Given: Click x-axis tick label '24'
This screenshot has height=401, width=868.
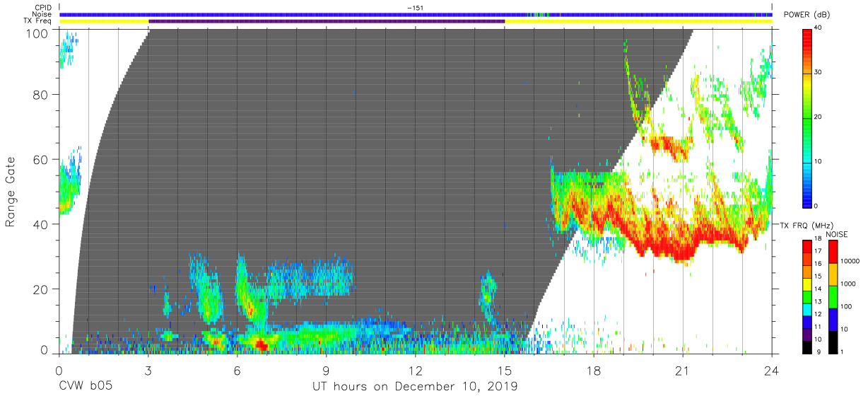Looking at the screenshot, I should [x=771, y=370].
